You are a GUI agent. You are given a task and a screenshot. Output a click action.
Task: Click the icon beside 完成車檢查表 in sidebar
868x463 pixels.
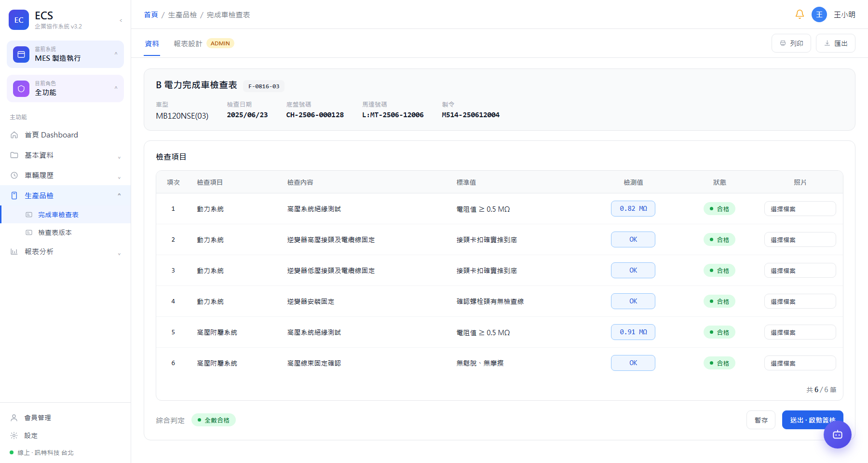point(29,215)
